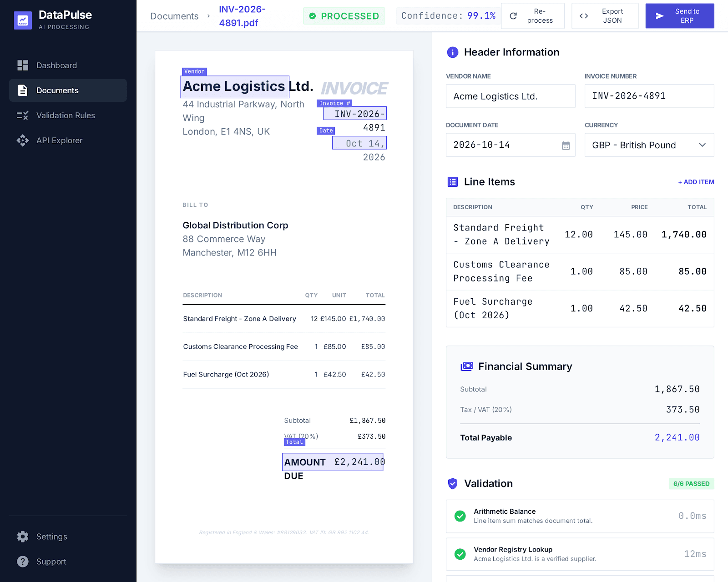Screen dimensions: 728x582
Task: Export the document as JSON
Action: (605, 16)
